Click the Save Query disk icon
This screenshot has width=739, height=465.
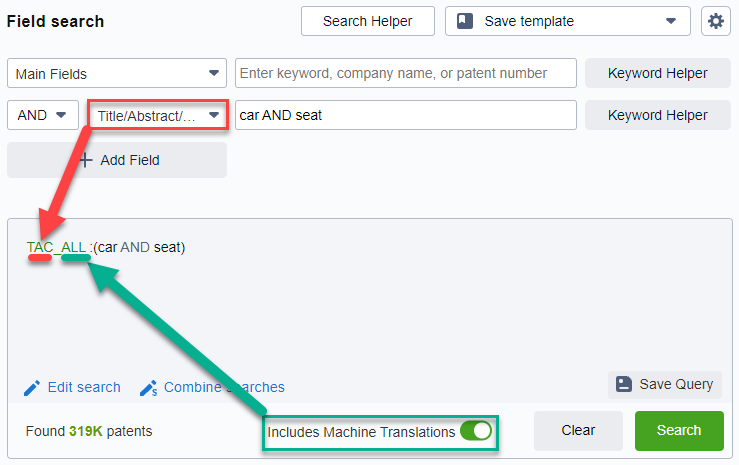coord(624,384)
